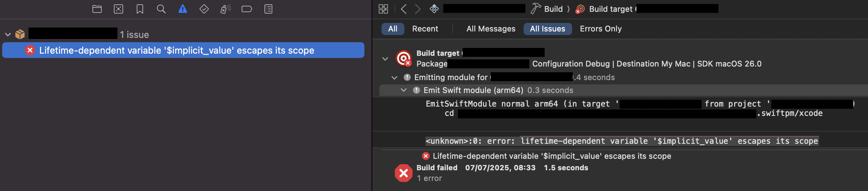This screenshot has width=868, height=191.
Task: Open the Project navigator folder icon
Action: pos(97,9)
